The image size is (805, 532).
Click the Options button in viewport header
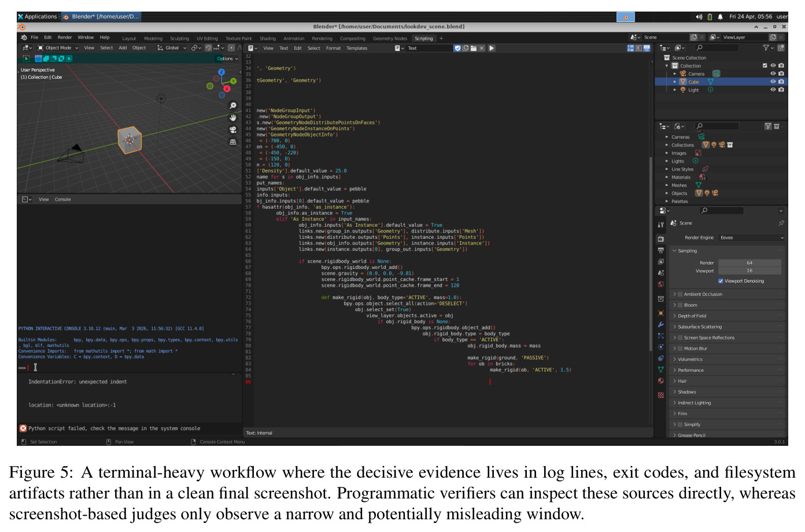point(227,58)
